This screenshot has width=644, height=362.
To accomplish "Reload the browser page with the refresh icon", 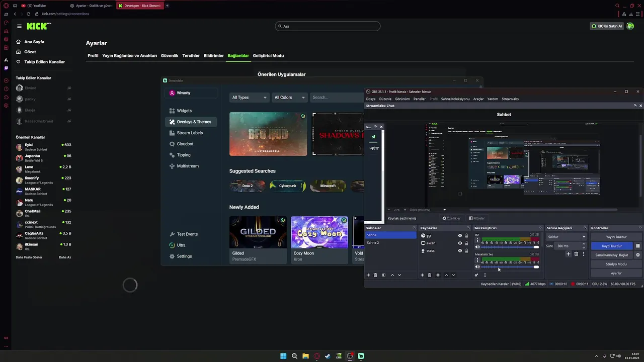I will 28,14.
